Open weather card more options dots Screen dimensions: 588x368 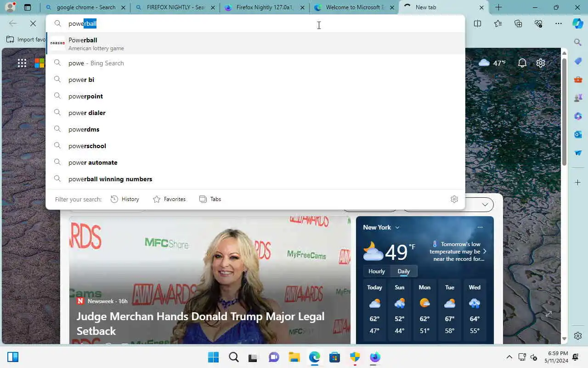480,227
